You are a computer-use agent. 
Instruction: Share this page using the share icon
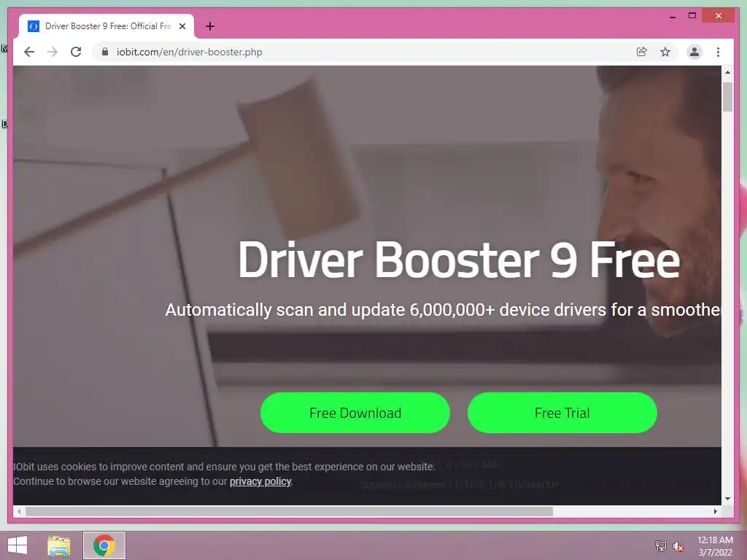click(x=642, y=52)
